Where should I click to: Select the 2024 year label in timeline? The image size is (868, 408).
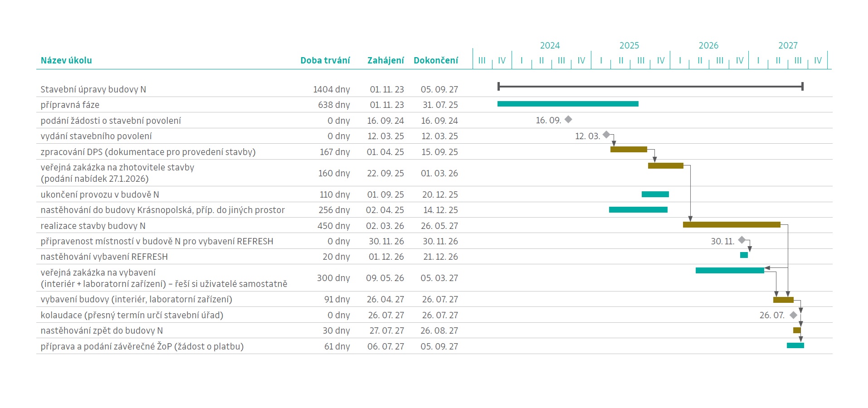[550, 45]
